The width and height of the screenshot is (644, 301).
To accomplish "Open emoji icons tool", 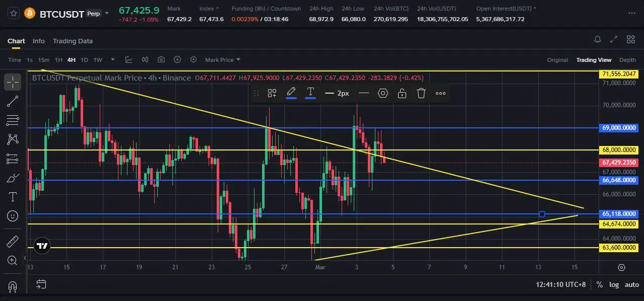I will 13,216.
